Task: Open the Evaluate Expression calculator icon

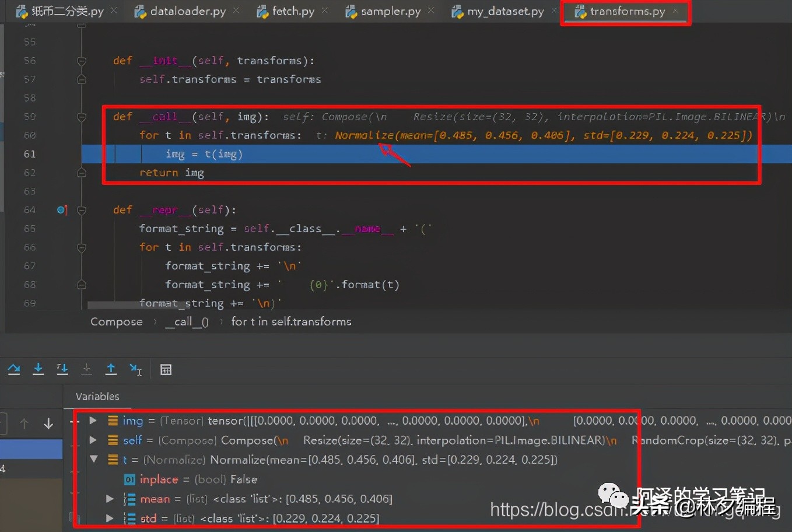Action: pyautogui.click(x=166, y=370)
